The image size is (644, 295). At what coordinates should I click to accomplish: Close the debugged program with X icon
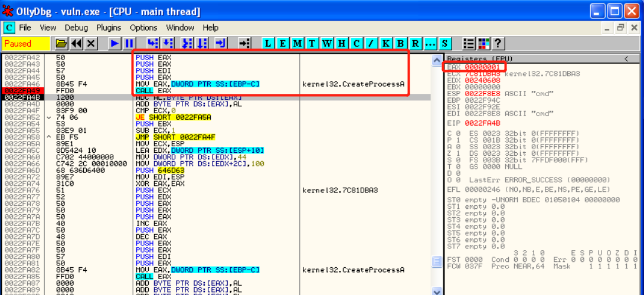pos(91,44)
